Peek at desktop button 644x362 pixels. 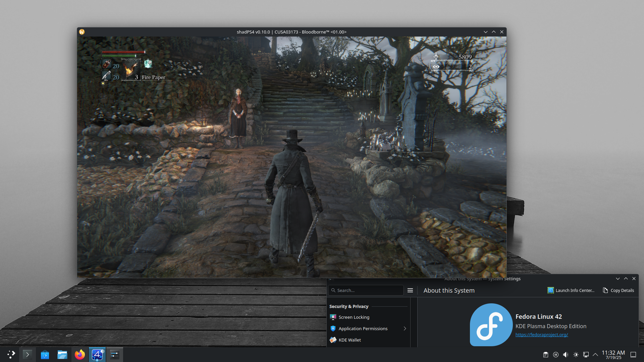click(633, 355)
